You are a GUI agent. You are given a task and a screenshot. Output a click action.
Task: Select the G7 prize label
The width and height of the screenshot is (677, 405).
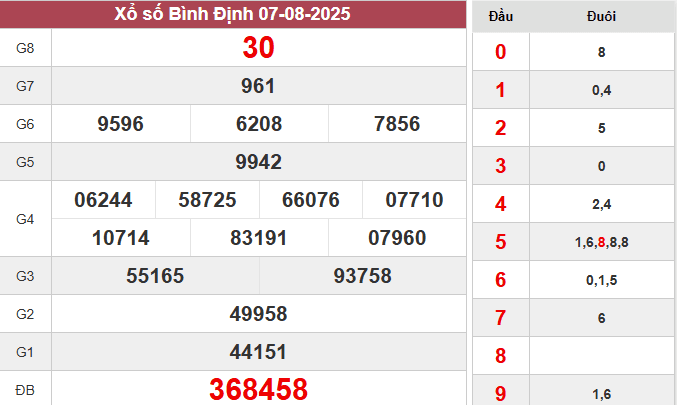(x=25, y=86)
